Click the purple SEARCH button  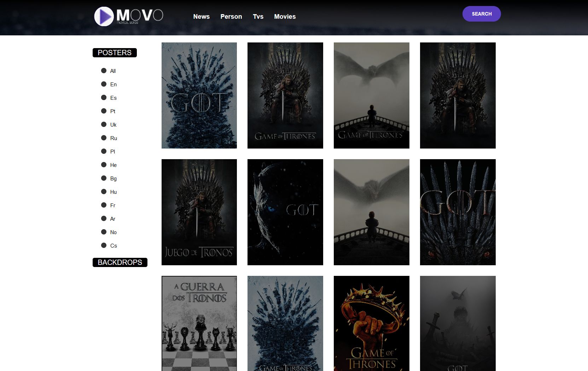482,14
